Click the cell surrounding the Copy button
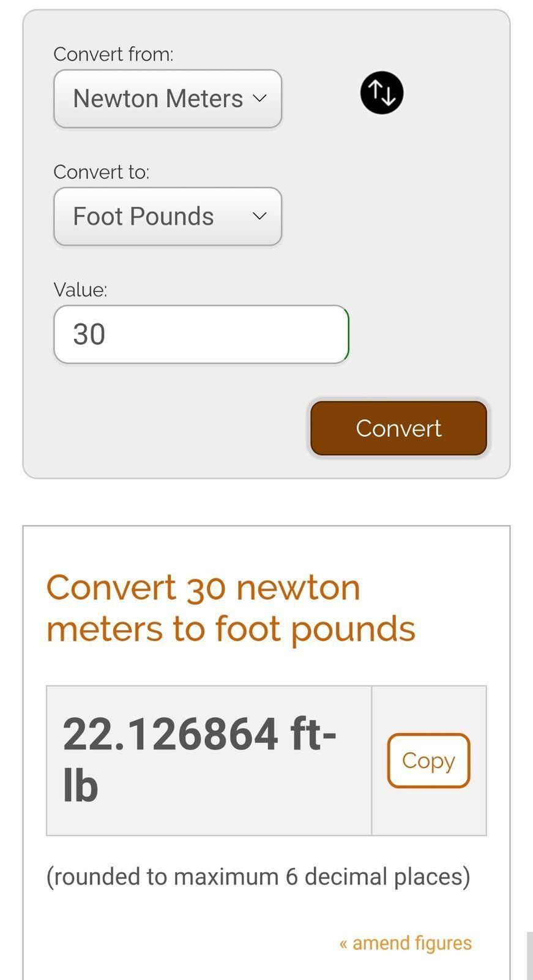Viewport: 533px width, 980px height. 429,761
